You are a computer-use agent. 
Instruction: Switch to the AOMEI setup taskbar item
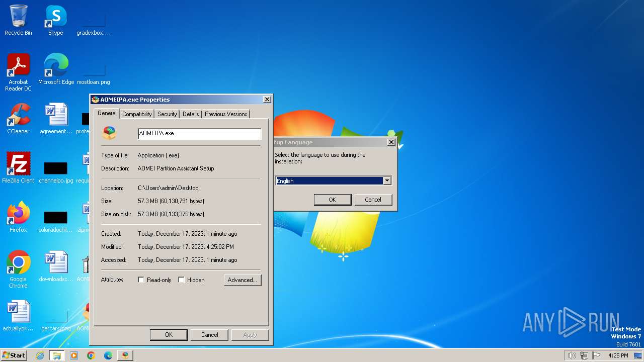click(125, 355)
